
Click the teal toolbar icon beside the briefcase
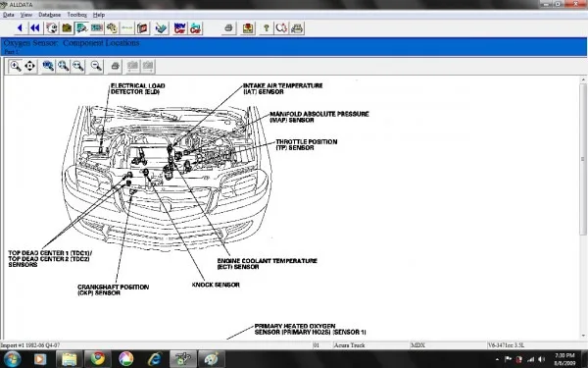pyautogui.click(x=81, y=28)
